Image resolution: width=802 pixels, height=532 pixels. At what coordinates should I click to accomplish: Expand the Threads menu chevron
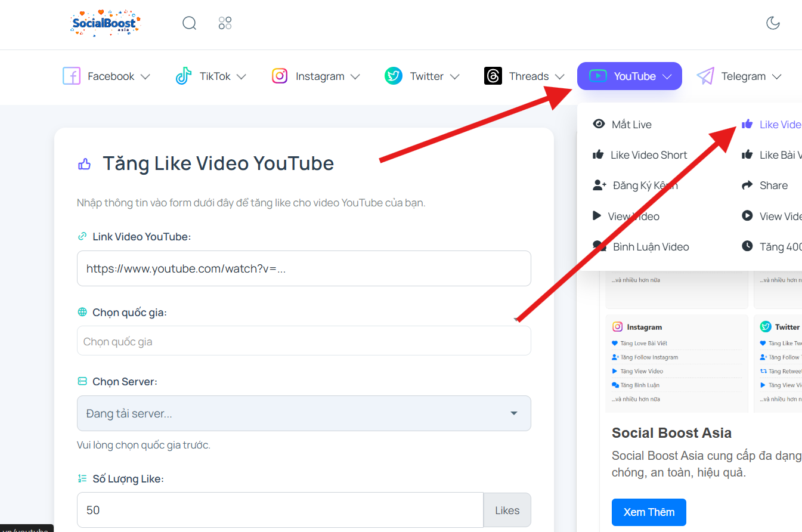coord(559,77)
